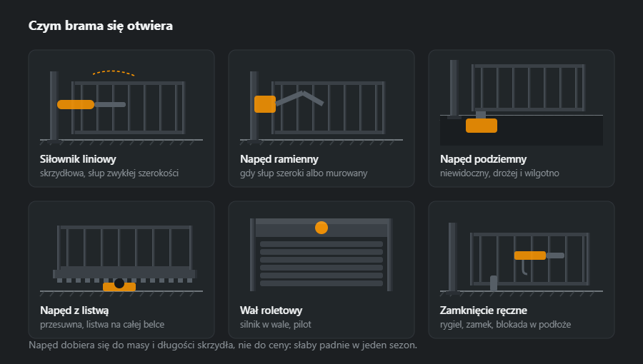
Task: Click the orange underground drive unit
Action: coord(482,126)
